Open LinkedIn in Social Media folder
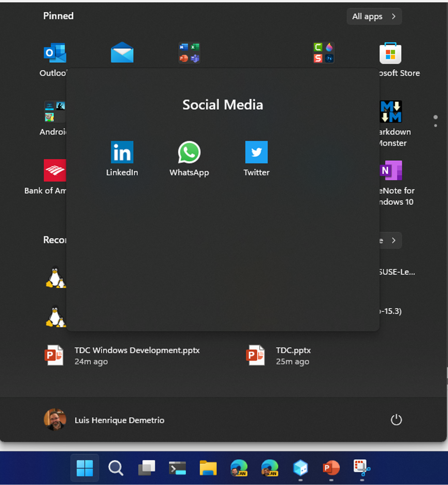The image size is (448, 485). click(x=122, y=158)
